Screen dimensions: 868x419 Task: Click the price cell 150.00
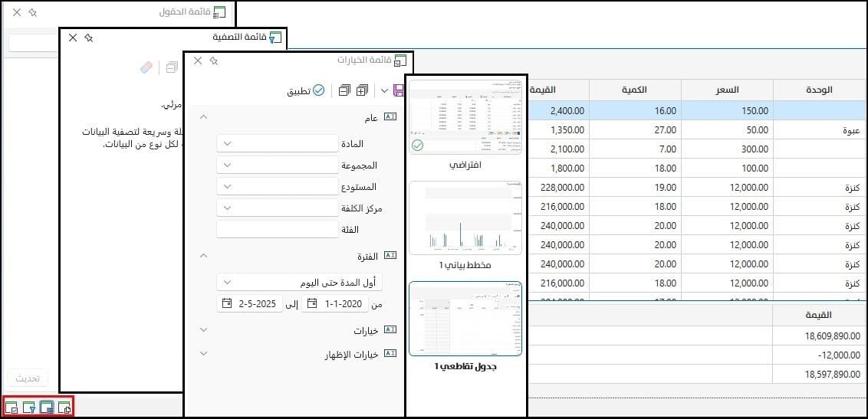[727, 110]
